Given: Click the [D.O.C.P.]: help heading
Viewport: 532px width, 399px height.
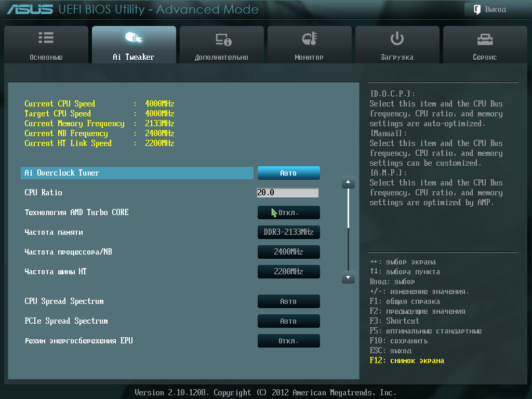Looking at the screenshot, I should (393, 94).
